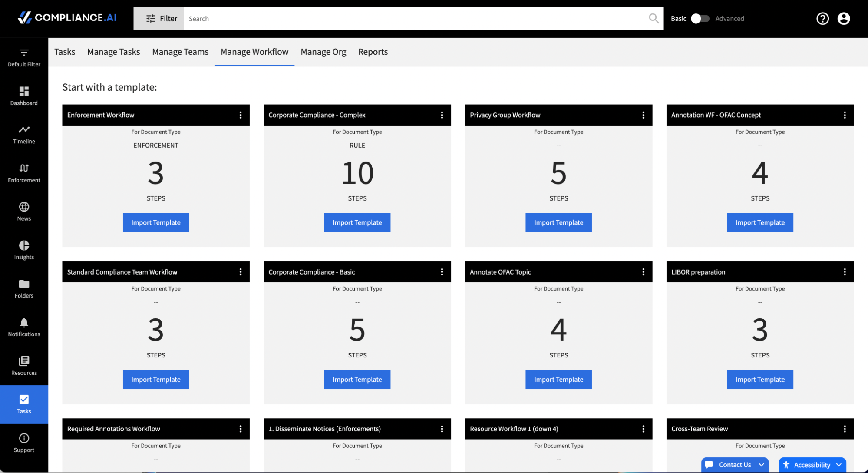Import the Enforcement Workflow template
This screenshot has height=473, width=868.
(156, 222)
